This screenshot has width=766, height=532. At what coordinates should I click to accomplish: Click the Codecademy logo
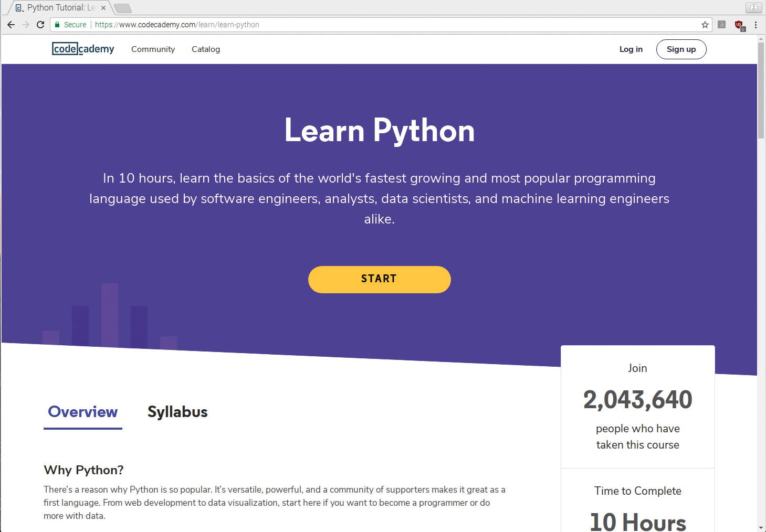[83, 49]
